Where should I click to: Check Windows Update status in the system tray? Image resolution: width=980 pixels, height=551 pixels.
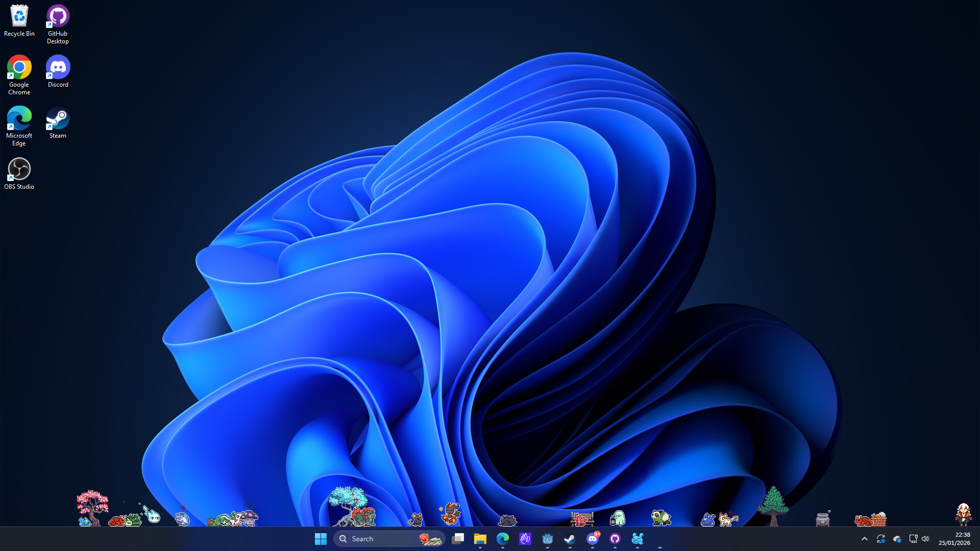tap(881, 539)
